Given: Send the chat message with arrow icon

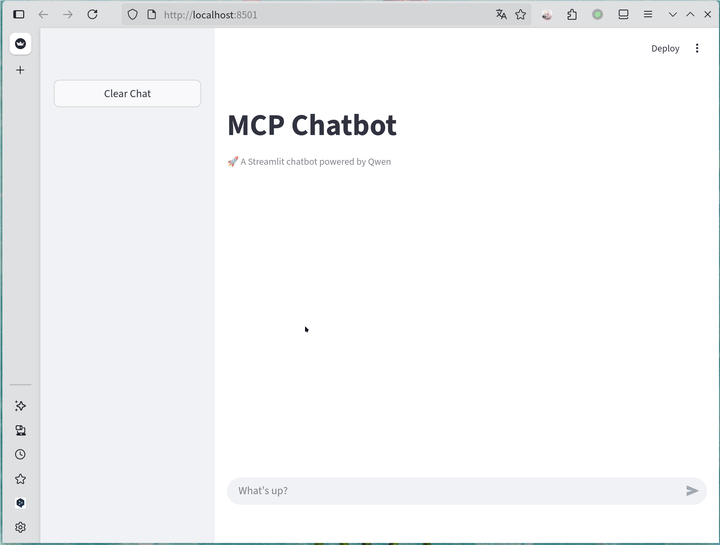Looking at the screenshot, I should click(x=692, y=491).
